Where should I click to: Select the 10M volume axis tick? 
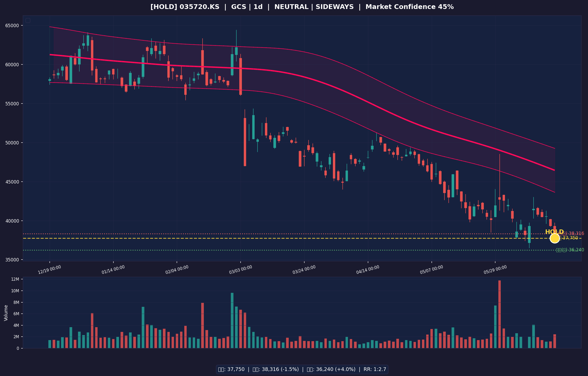click(15, 291)
